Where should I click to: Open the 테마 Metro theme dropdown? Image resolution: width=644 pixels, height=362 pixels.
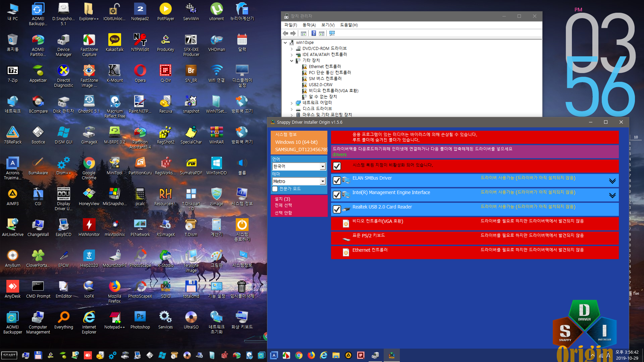[299, 181]
